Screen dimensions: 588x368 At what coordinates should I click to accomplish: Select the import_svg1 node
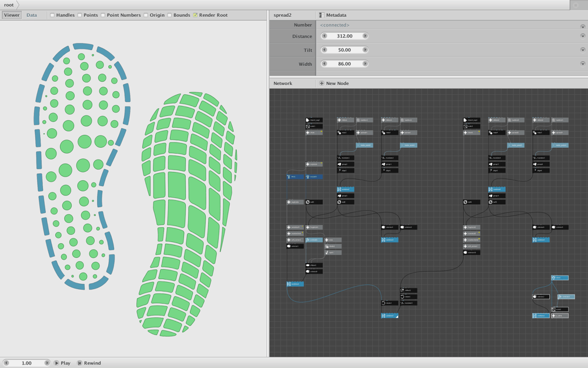(472, 120)
